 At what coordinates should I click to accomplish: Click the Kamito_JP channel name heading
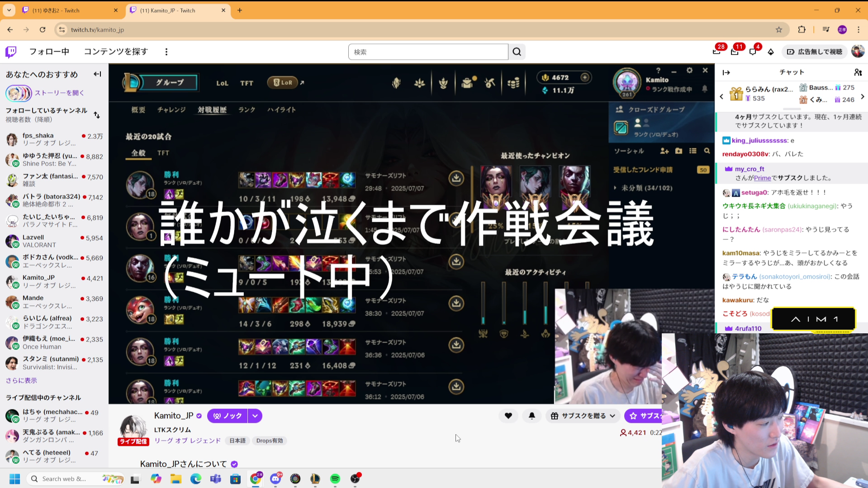(174, 416)
